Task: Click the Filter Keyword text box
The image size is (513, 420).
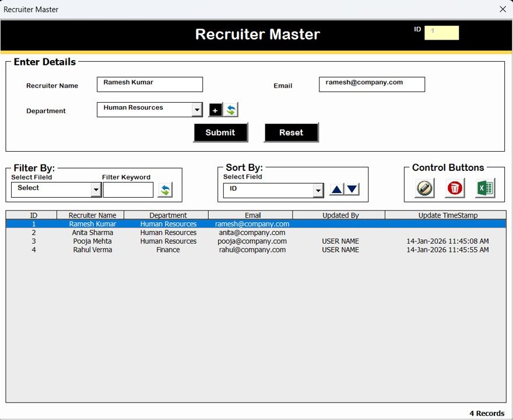Action: point(128,190)
